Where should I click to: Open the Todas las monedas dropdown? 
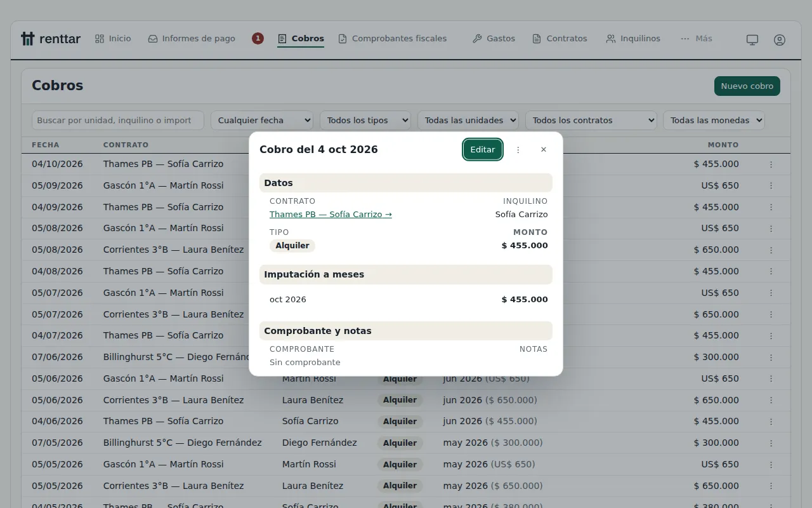coord(714,120)
